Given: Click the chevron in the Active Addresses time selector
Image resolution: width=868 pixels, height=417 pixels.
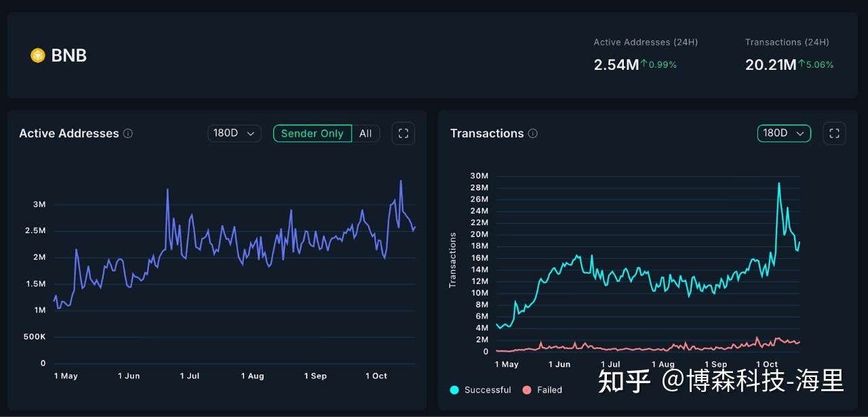Looking at the screenshot, I should pos(251,134).
